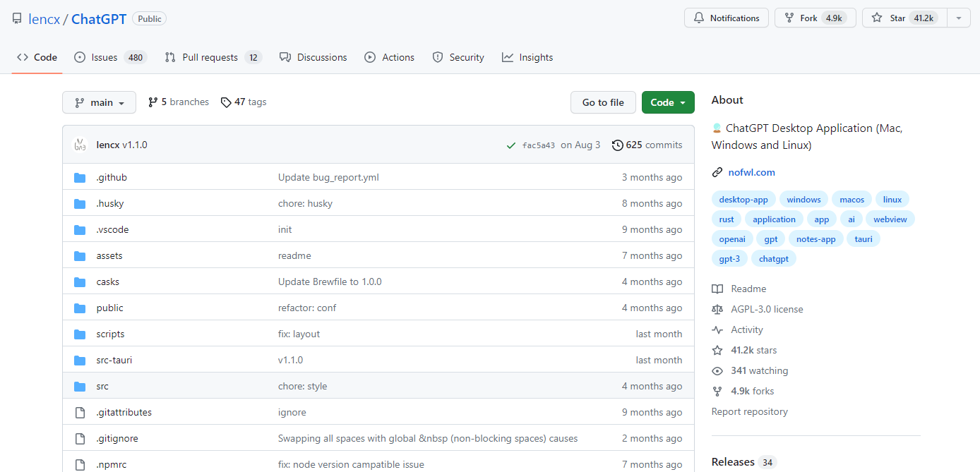Click the fac5a43 commit hash
980x472 pixels.
pos(539,145)
